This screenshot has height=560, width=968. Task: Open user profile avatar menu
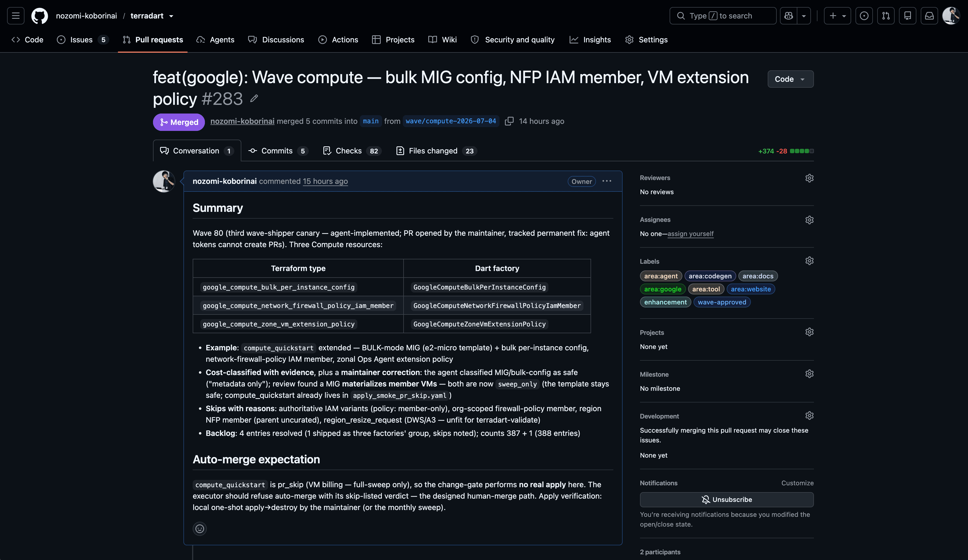coord(951,16)
